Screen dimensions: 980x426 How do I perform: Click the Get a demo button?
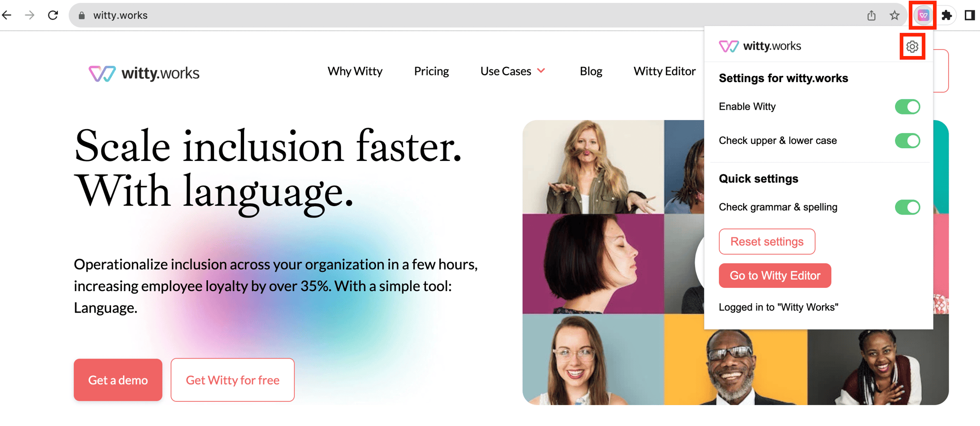click(118, 380)
